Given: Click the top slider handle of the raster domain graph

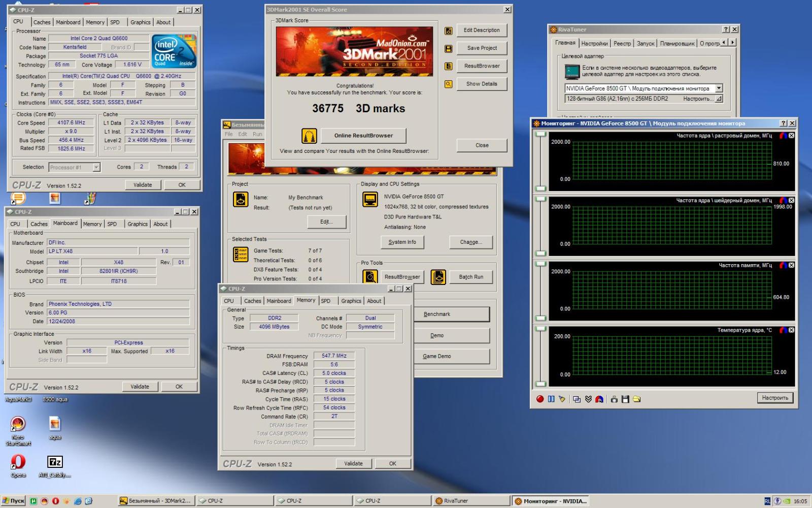Looking at the screenshot, I should coord(540,135).
